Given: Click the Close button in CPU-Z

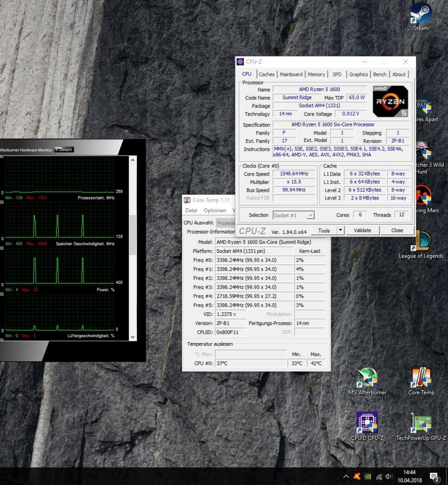Looking at the screenshot, I should (x=397, y=231).
